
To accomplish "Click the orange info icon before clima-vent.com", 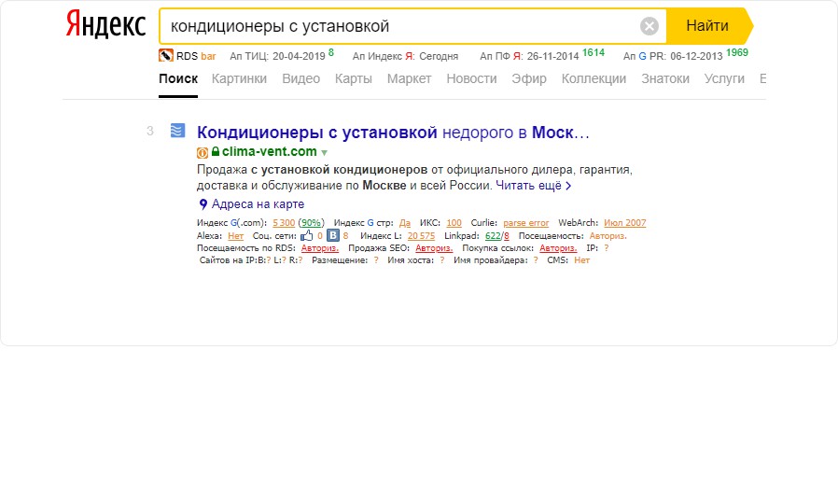I will coord(203,153).
